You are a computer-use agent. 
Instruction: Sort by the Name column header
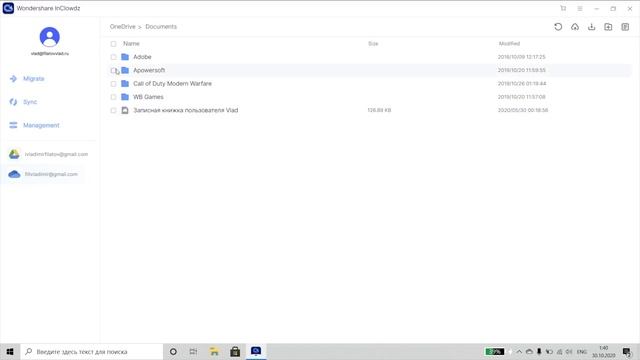[131, 44]
